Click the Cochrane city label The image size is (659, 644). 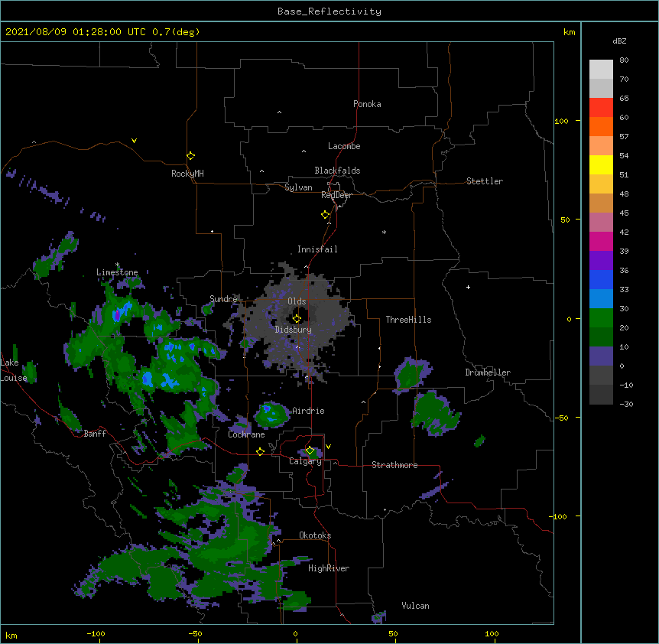(246, 434)
